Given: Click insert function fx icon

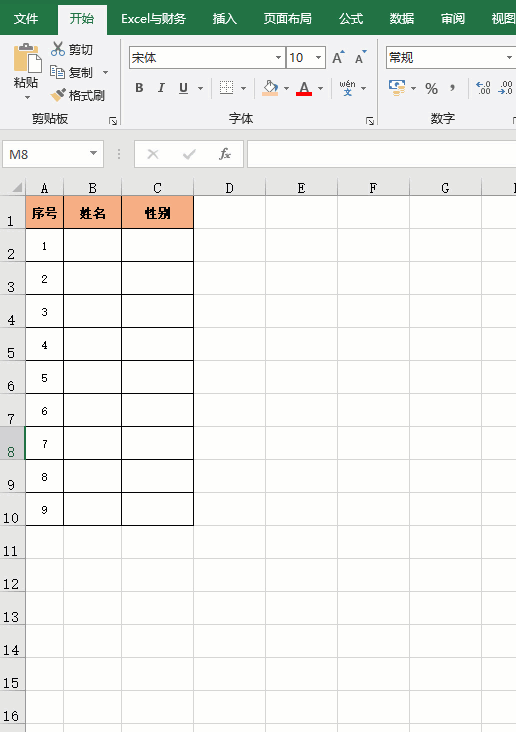Looking at the screenshot, I should tap(225, 154).
